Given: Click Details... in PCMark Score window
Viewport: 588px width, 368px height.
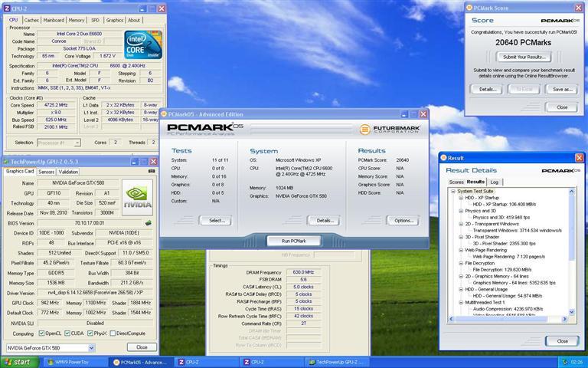Looking at the screenshot, I should coord(486,90).
